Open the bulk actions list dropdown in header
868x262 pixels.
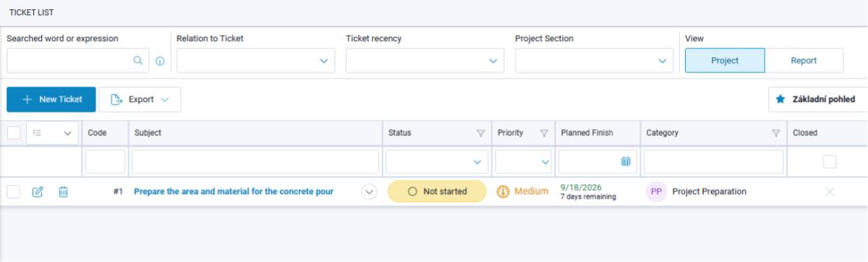(53, 133)
